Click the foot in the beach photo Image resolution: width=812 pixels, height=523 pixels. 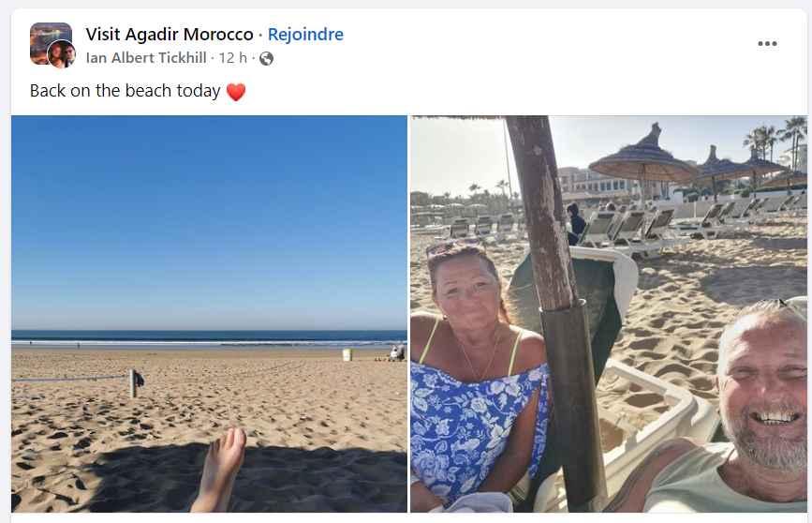click(x=221, y=469)
